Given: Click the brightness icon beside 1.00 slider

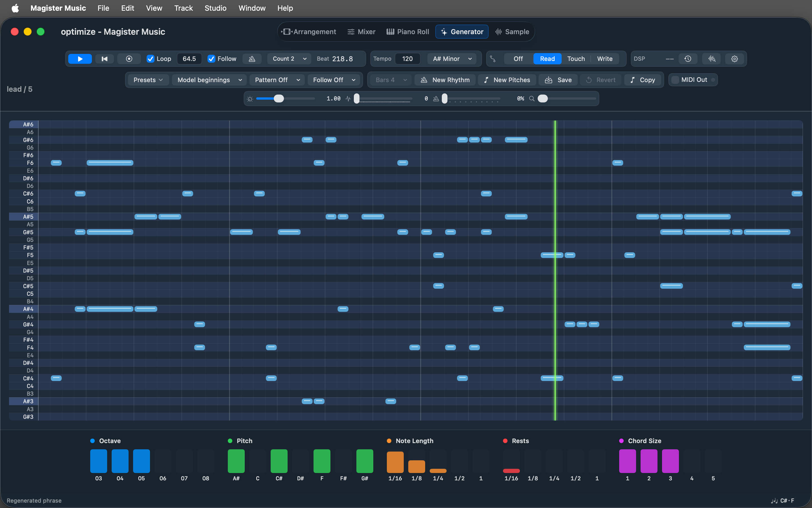Looking at the screenshot, I should (250, 99).
